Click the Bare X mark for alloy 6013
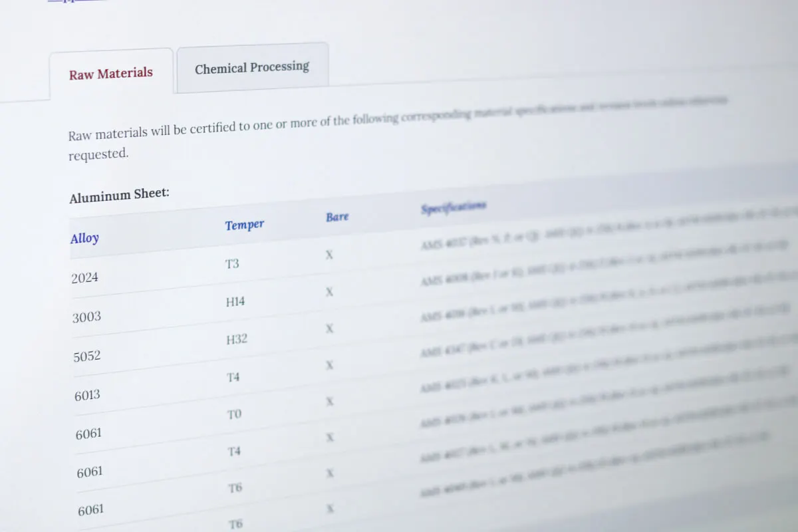 (x=330, y=365)
